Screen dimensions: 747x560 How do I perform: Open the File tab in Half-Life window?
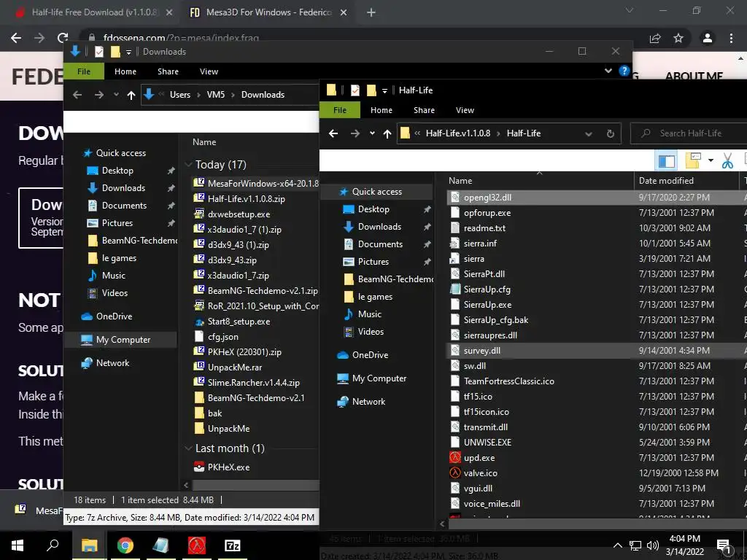click(340, 110)
